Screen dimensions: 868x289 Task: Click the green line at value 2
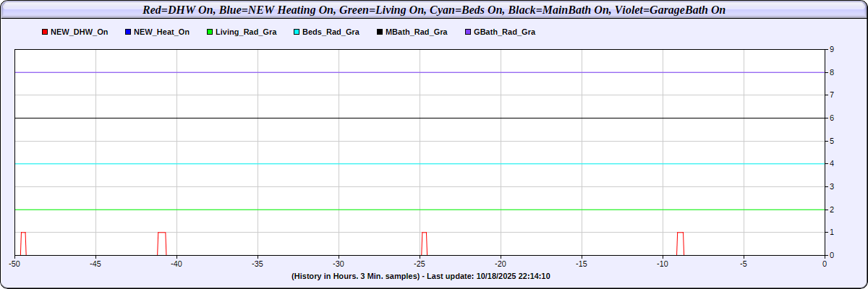pos(420,210)
